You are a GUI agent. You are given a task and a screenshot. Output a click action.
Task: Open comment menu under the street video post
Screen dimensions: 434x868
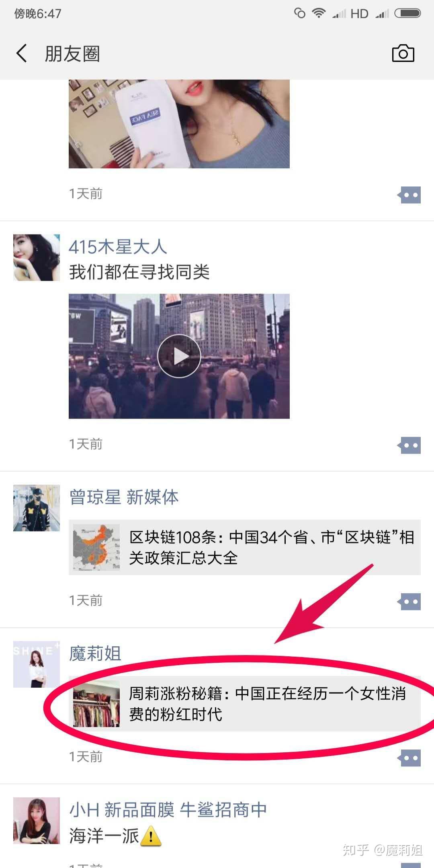pyautogui.click(x=409, y=445)
